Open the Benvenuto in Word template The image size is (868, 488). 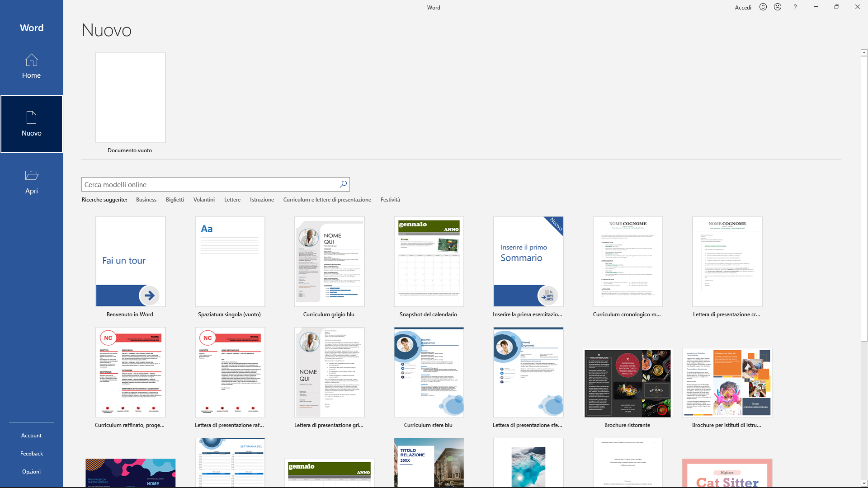130,262
